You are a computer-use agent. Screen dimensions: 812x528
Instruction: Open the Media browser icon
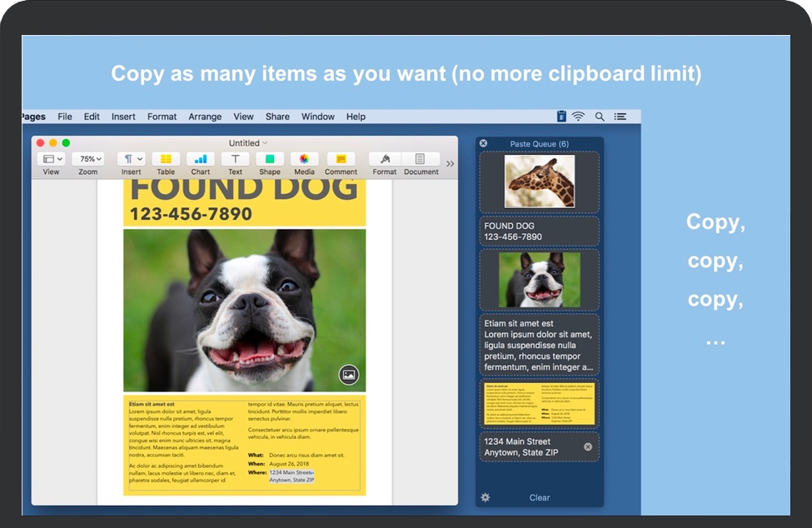tap(304, 159)
